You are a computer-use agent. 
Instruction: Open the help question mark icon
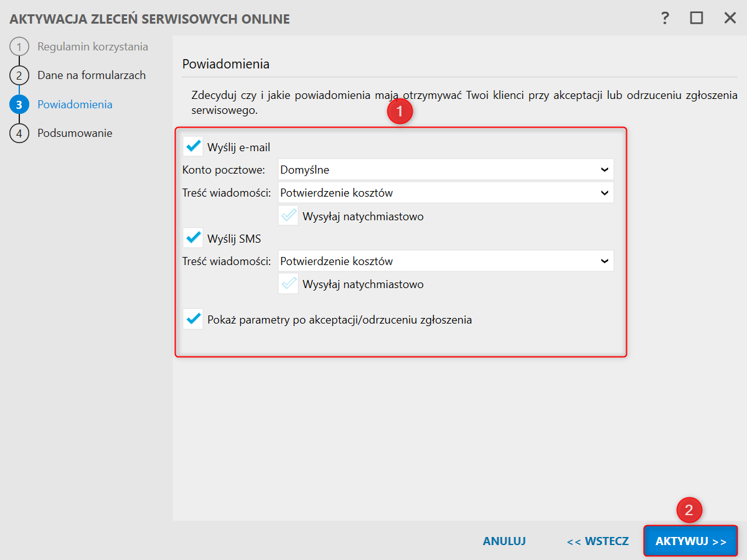tap(665, 18)
